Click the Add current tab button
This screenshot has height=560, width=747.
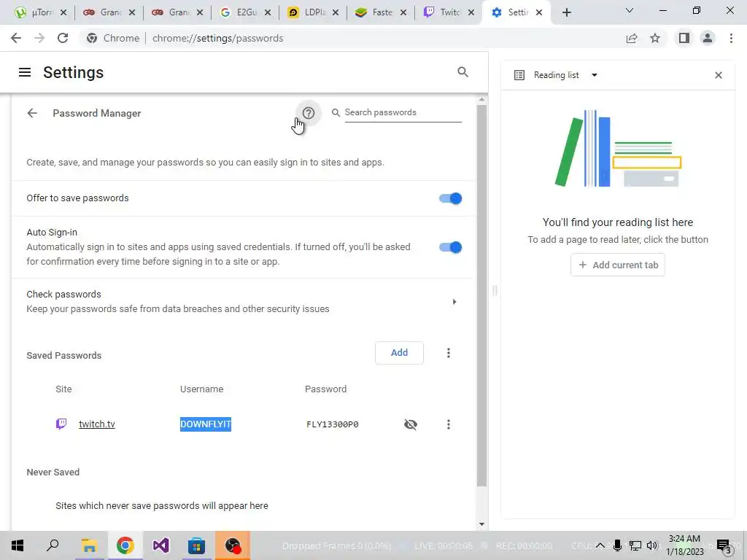[x=617, y=265]
